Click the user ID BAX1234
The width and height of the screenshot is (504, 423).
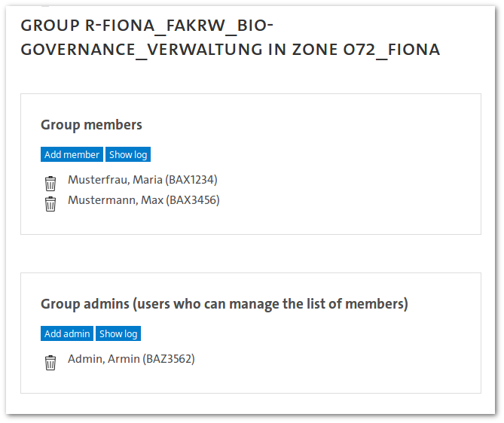click(x=191, y=180)
